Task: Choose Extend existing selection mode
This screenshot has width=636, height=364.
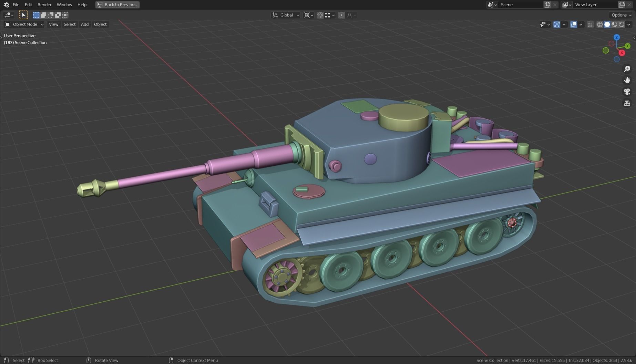Action: tap(43, 15)
